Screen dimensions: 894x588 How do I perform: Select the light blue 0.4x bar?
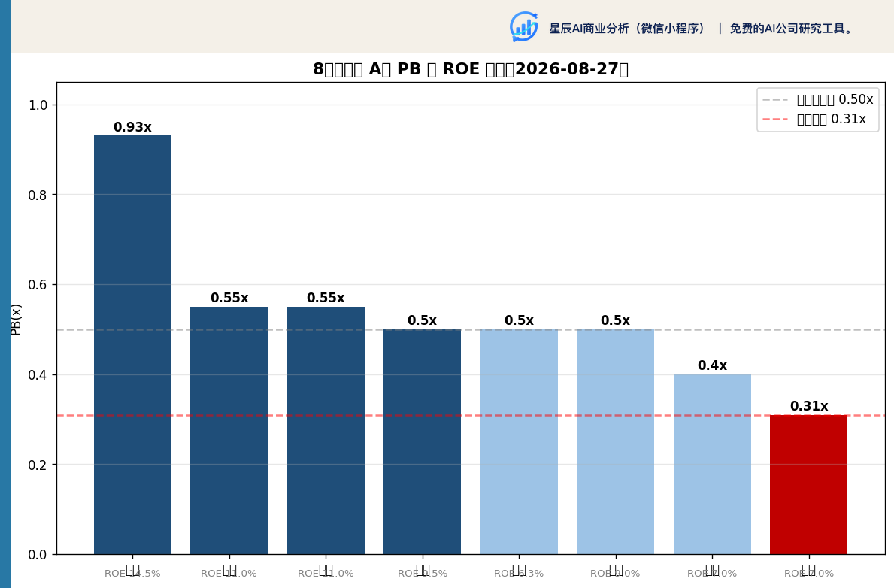coord(712,464)
